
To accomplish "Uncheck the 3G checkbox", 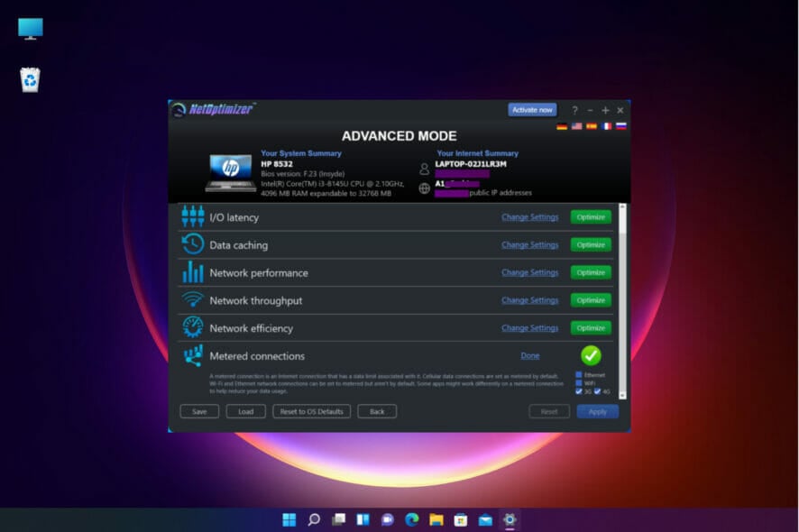I will tap(578, 391).
